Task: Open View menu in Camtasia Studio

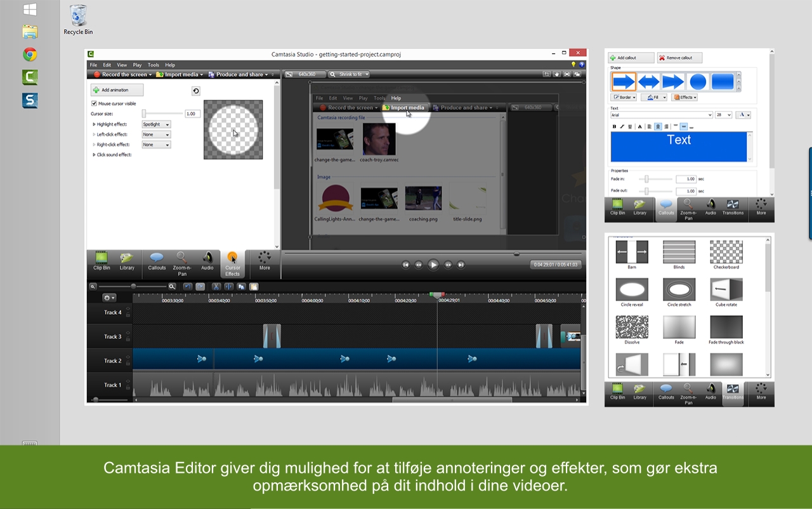Action: tap(122, 65)
